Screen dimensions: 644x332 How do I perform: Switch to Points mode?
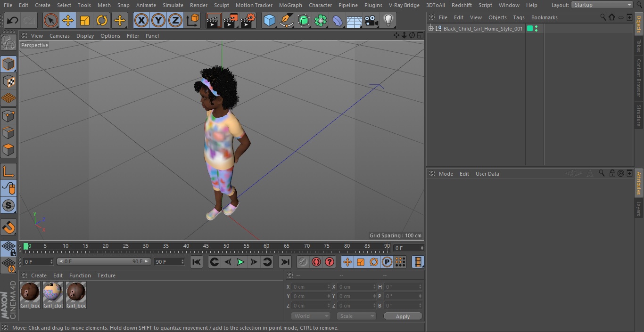(8, 115)
